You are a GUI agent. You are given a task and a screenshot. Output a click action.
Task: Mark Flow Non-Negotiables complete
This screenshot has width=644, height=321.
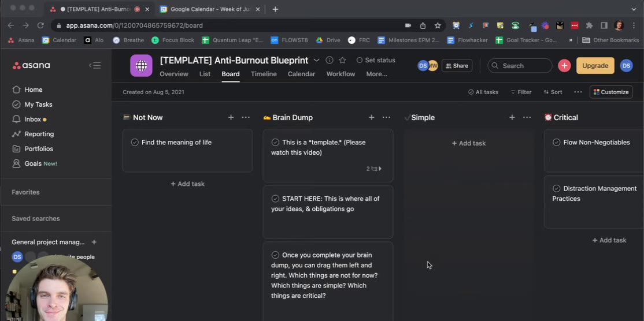(557, 142)
